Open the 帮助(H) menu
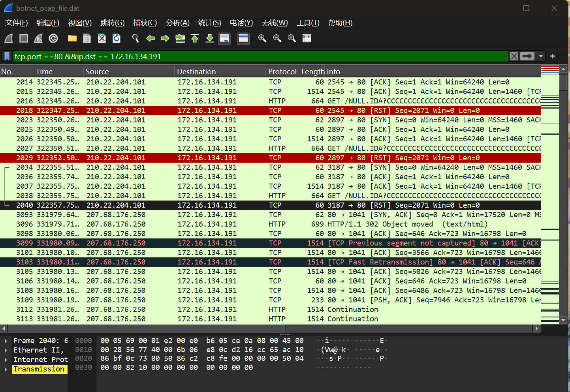570x392 pixels. pyautogui.click(x=340, y=23)
